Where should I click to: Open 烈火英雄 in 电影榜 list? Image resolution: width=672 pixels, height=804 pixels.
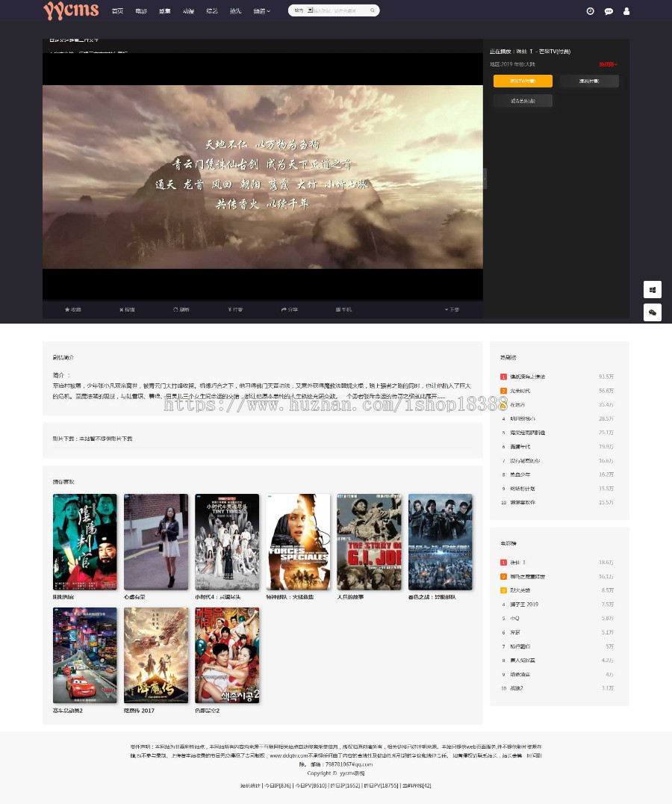(520, 591)
